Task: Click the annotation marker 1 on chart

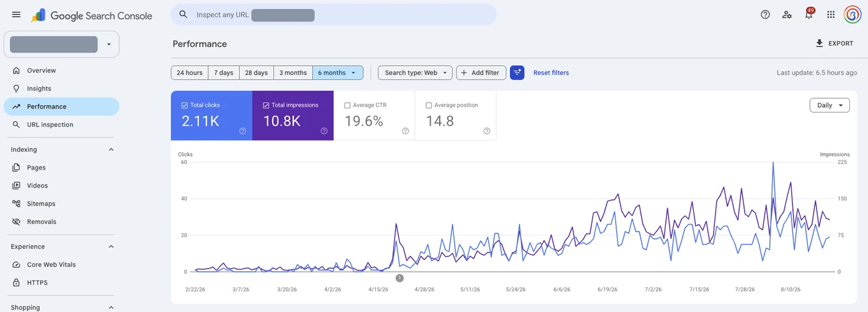Action: (x=399, y=278)
